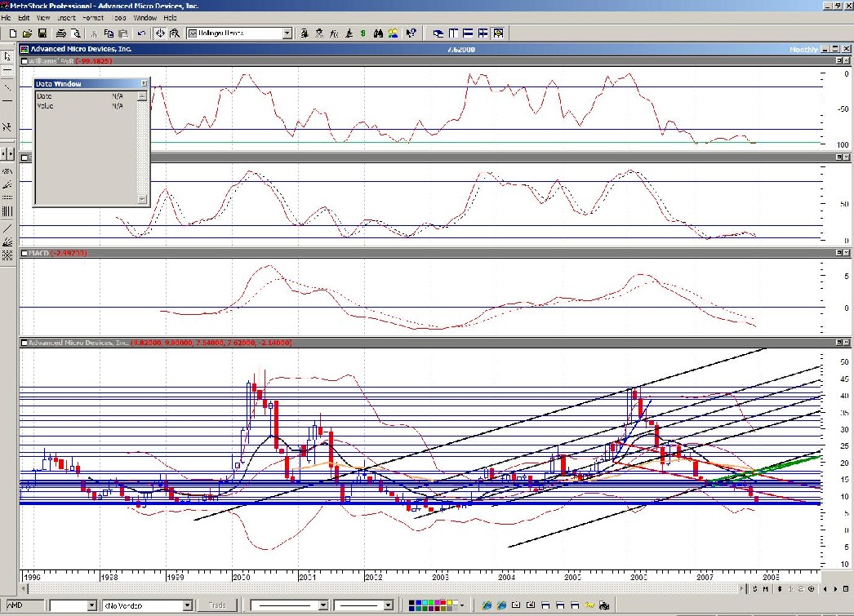Screen dimensions: 854x616
Task: Click the AMD symbol field
Action: click(x=24, y=605)
